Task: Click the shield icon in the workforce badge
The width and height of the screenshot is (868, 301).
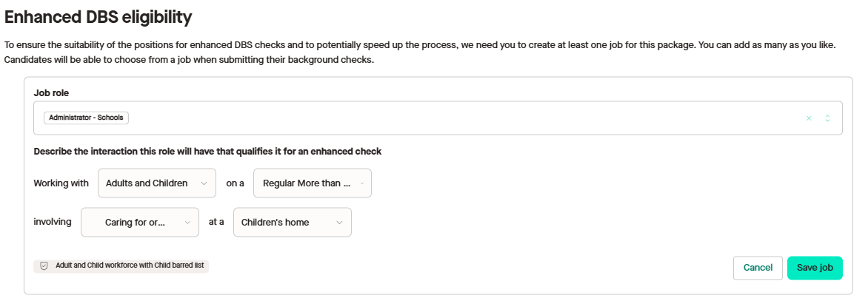Action: tap(44, 266)
